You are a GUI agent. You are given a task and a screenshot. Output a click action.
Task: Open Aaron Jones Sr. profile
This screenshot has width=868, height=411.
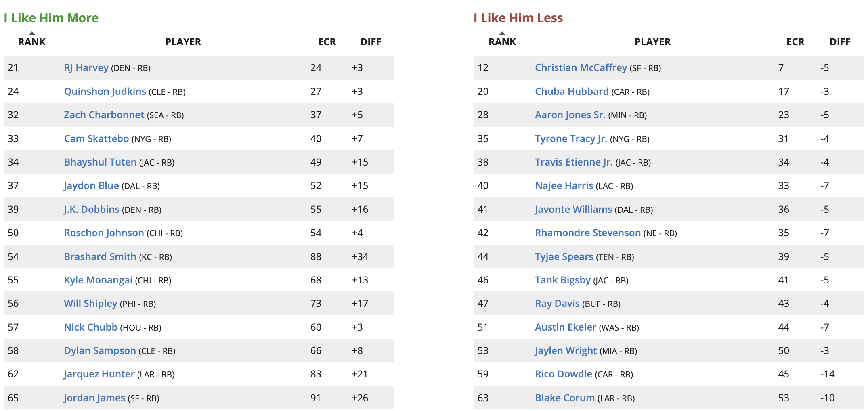click(x=570, y=115)
